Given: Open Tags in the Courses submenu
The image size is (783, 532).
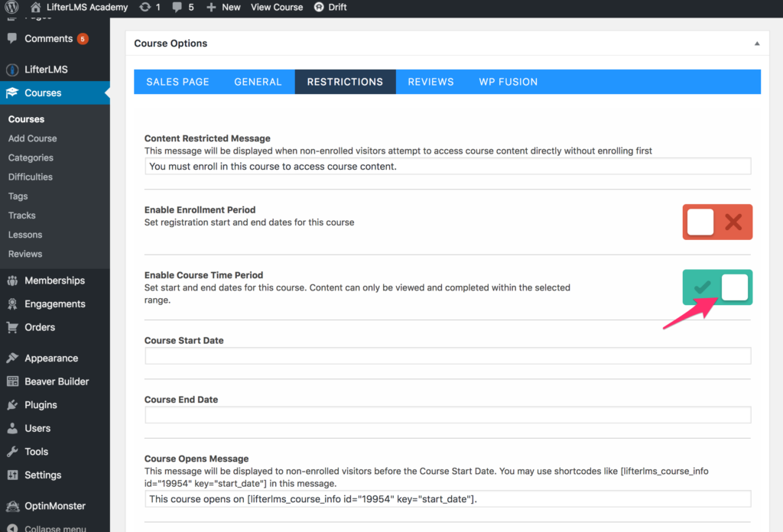Looking at the screenshot, I should coord(18,196).
